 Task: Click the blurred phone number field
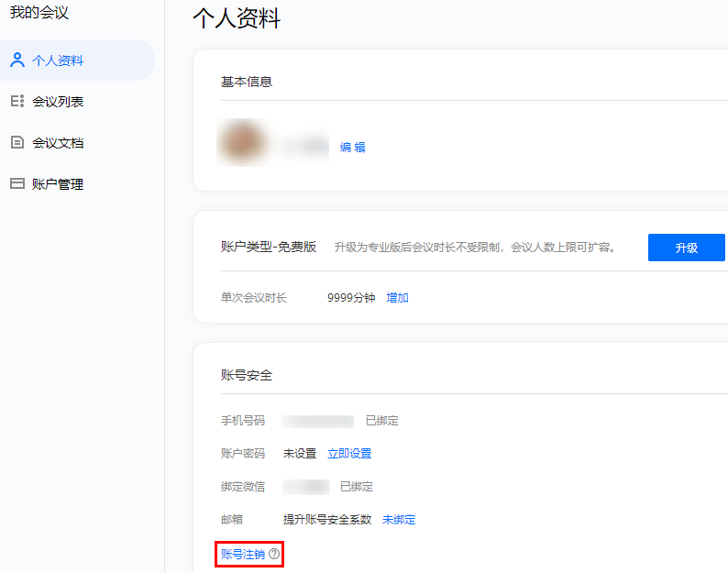coord(318,421)
